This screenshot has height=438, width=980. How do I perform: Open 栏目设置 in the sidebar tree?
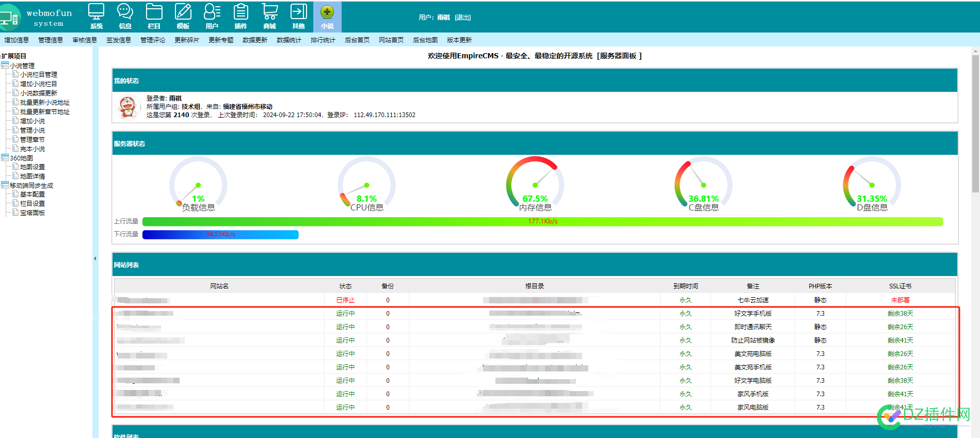[33, 204]
